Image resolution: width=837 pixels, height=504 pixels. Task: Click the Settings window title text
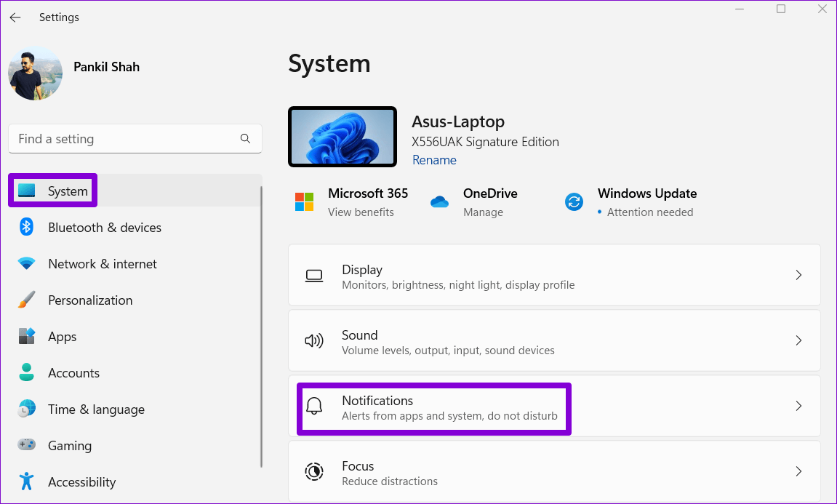point(59,17)
